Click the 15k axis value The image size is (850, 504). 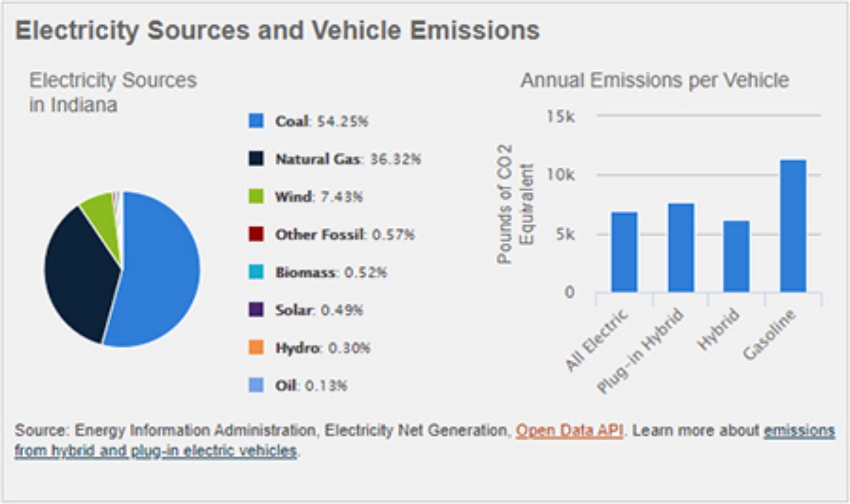561,116
